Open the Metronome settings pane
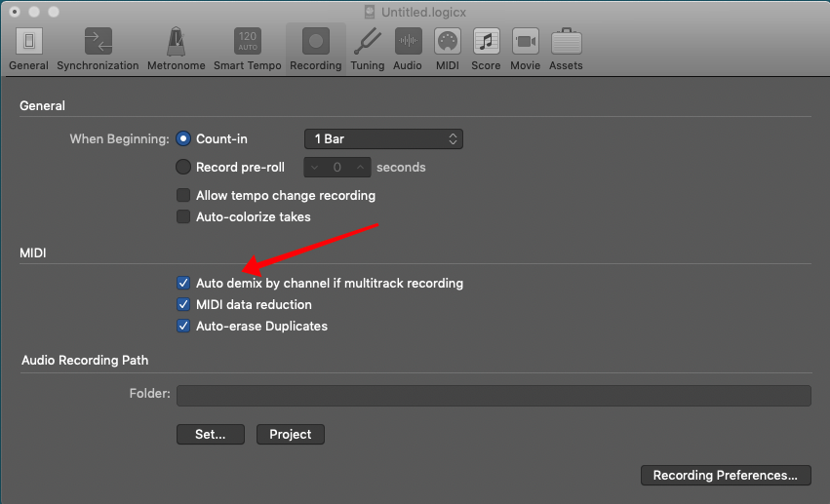Viewport: 830px width, 504px height. coord(176,49)
